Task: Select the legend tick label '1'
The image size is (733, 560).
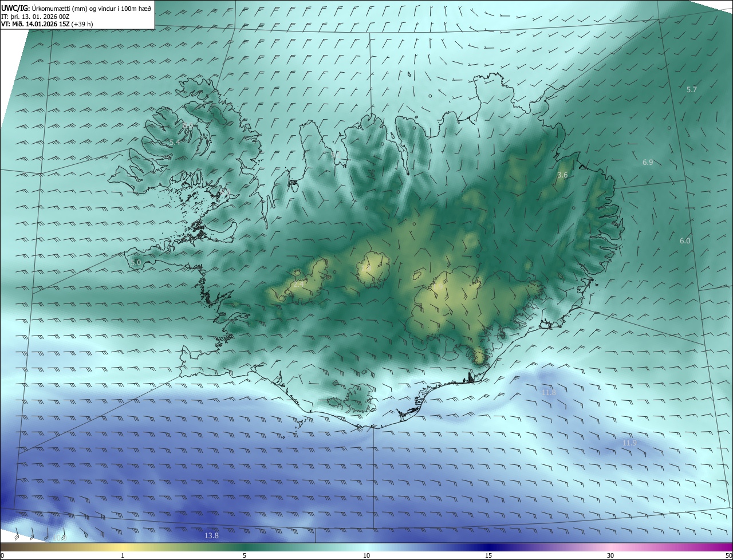Action: (x=123, y=555)
